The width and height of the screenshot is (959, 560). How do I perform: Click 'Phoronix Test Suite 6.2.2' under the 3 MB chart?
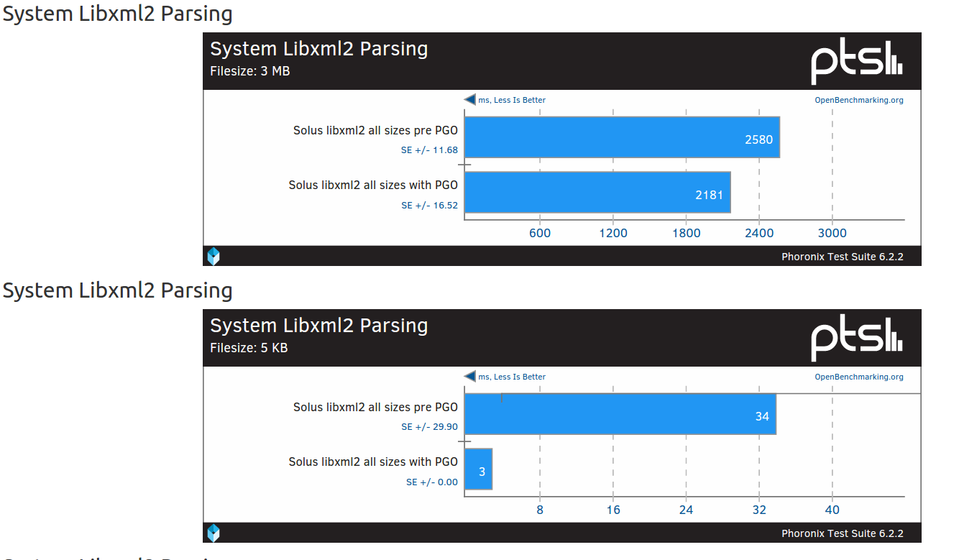842,257
